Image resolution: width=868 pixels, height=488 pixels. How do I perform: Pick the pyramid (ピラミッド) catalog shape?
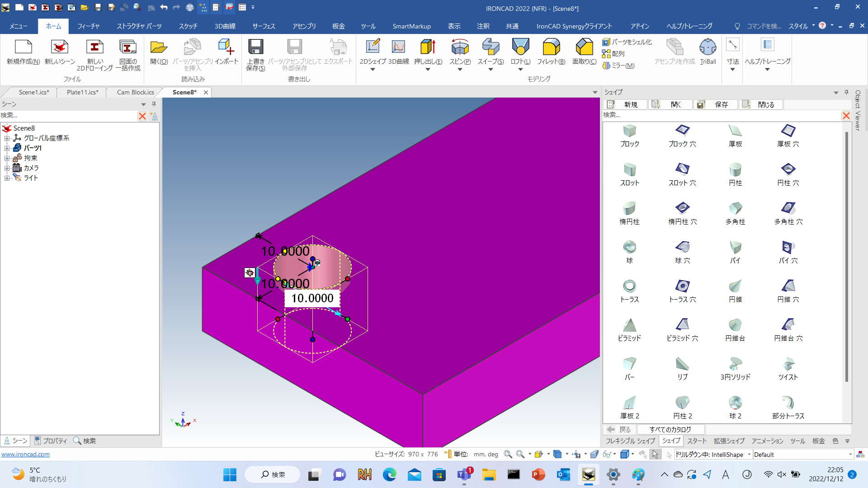(629, 325)
